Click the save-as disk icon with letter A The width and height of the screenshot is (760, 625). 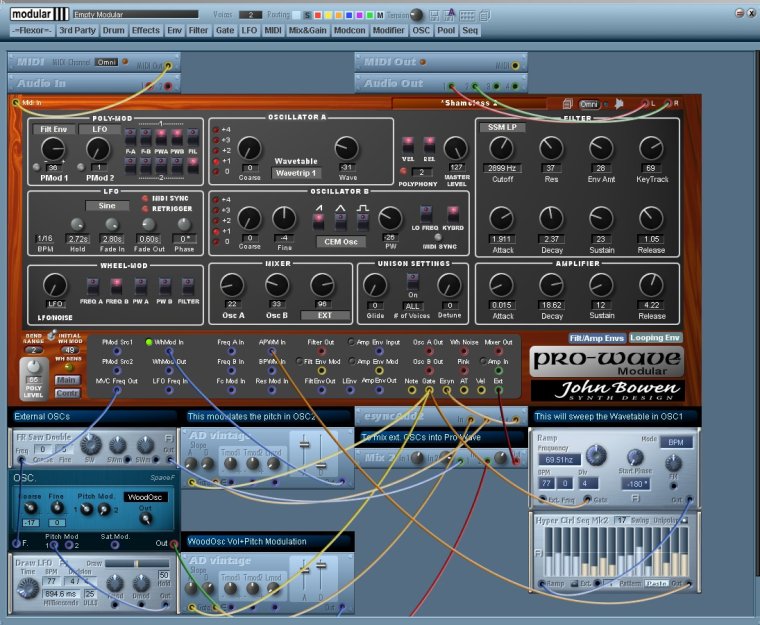[x=450, y=15]
